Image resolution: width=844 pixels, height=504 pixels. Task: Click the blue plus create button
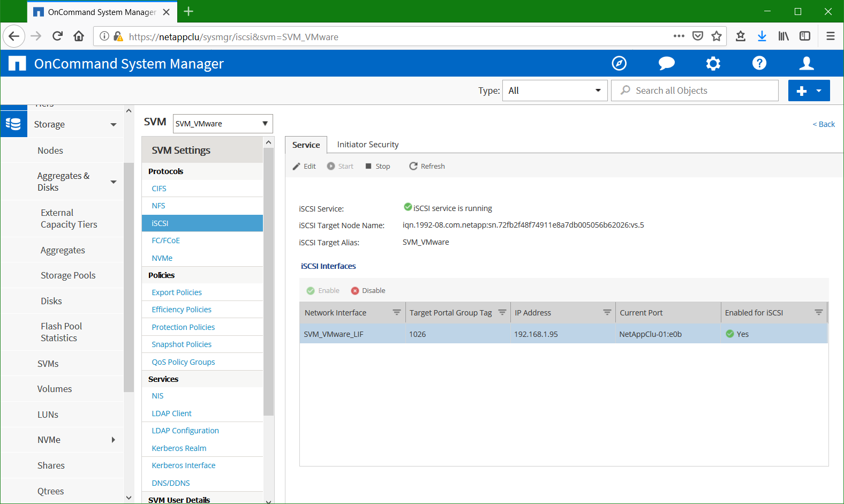click(x=802, y=91)
